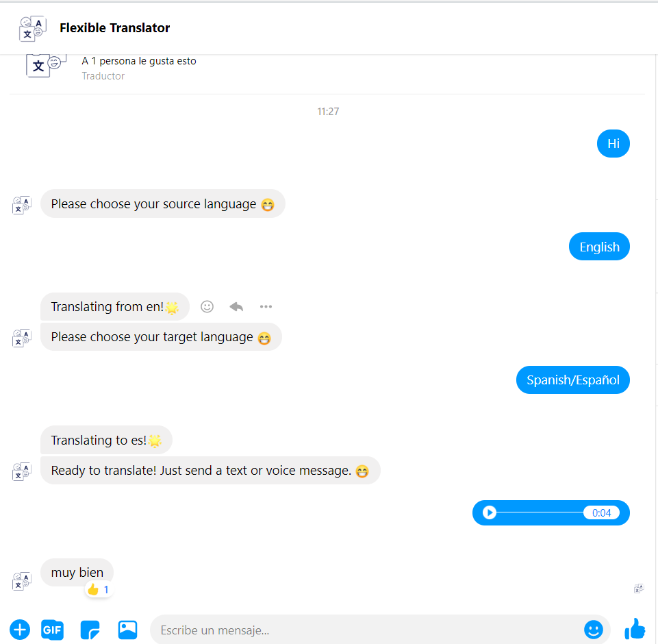
Task: Open the GIF picker
Action: coord(53,630)
